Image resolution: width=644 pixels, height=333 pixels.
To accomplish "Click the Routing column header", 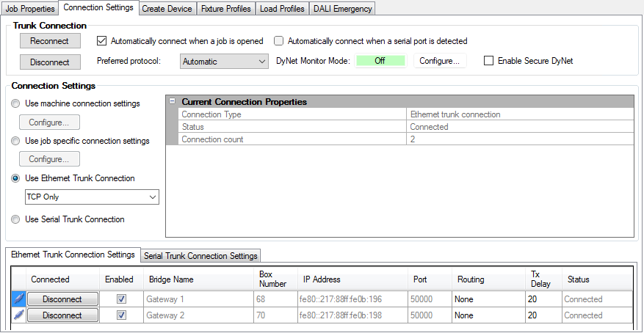I will pyautogui.click(x=488, y=279).
